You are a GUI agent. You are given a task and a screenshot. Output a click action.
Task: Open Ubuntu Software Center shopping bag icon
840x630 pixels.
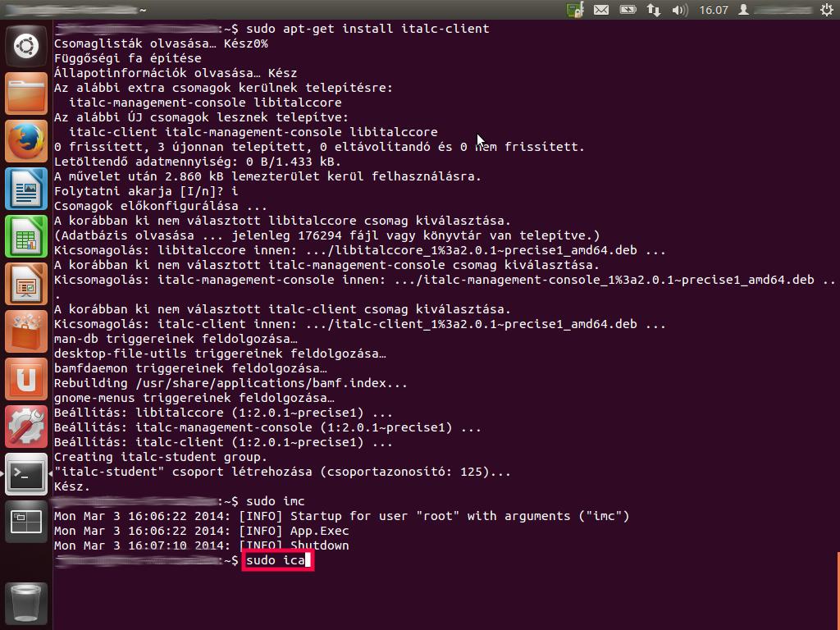click(25, 331)
